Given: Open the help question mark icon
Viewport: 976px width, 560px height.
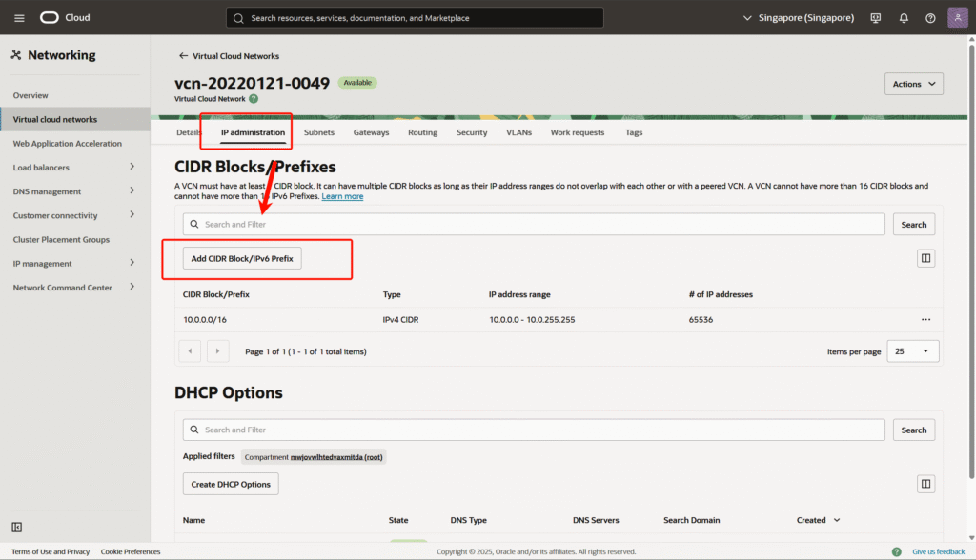Looking at the screenshot, I should (x=930, y=18).
